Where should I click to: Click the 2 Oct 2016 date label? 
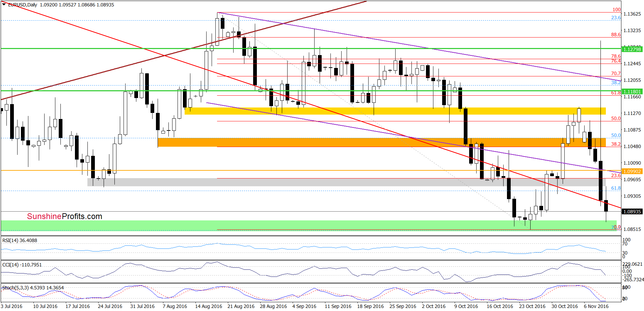coord(434,306)
